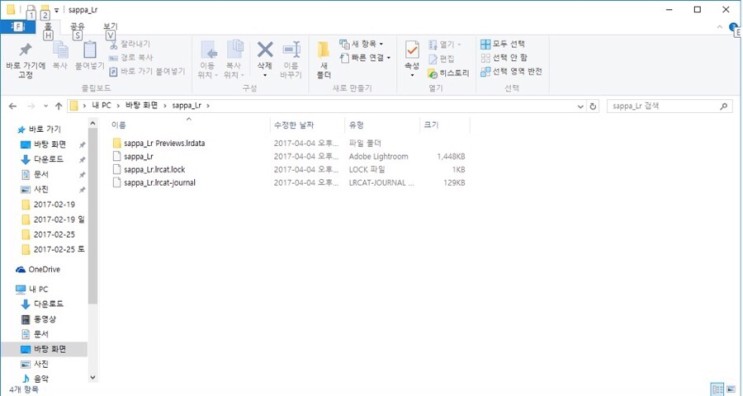The height and width of the screenshot is (396, 743).
Task: Open the 2017-02-25 folder in sidebar
Action: [x=54, y=234]
